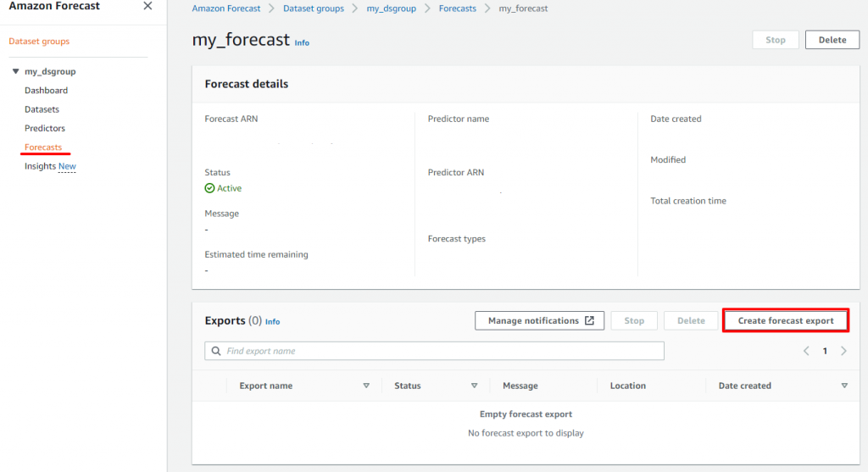Go to Predictors in the sidebar
868x472 pixels.
tap(45, 128)
